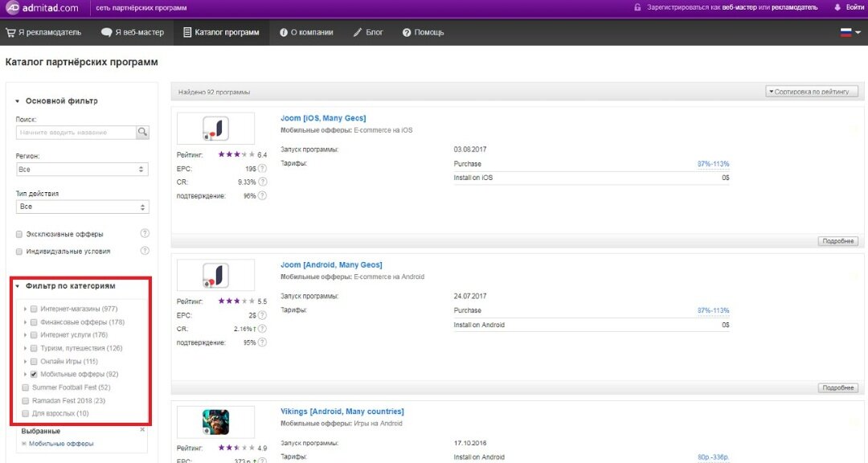Enable the Эксклюзивные офферы checkbox
The height and width of the screenshot is (463, 868).
19,234
